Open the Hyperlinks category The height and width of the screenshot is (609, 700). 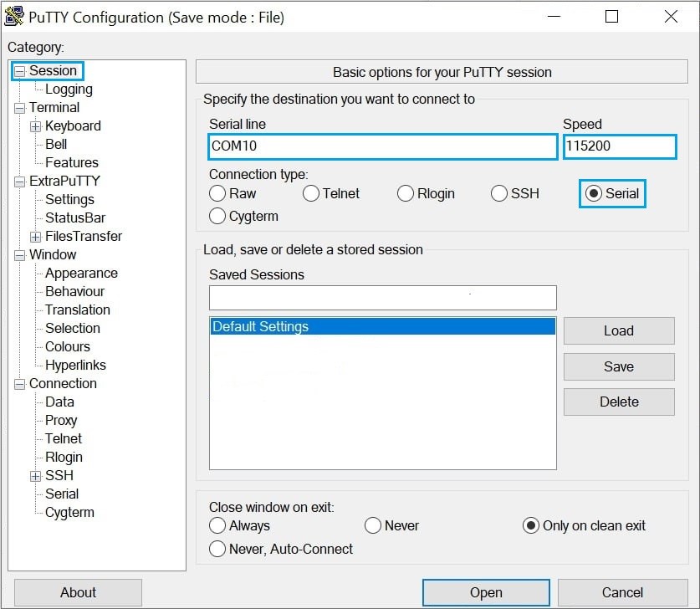(x=76, y=365)
